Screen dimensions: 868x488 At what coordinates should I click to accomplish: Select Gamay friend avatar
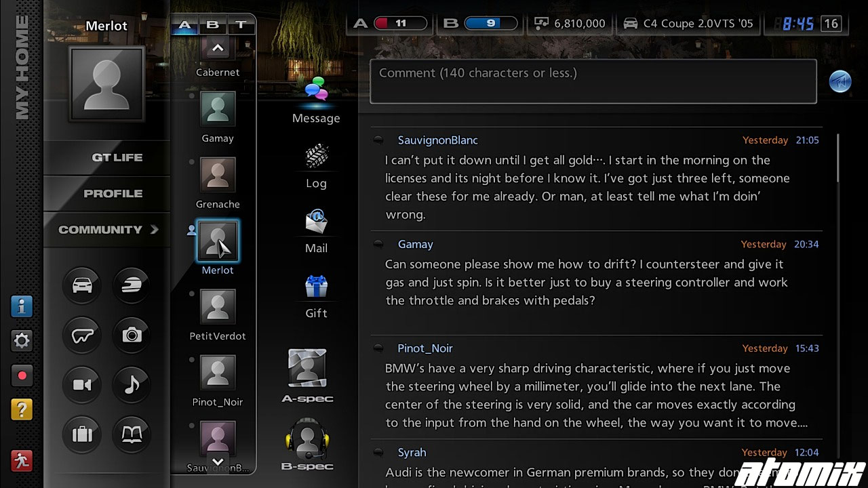[218, 108]
